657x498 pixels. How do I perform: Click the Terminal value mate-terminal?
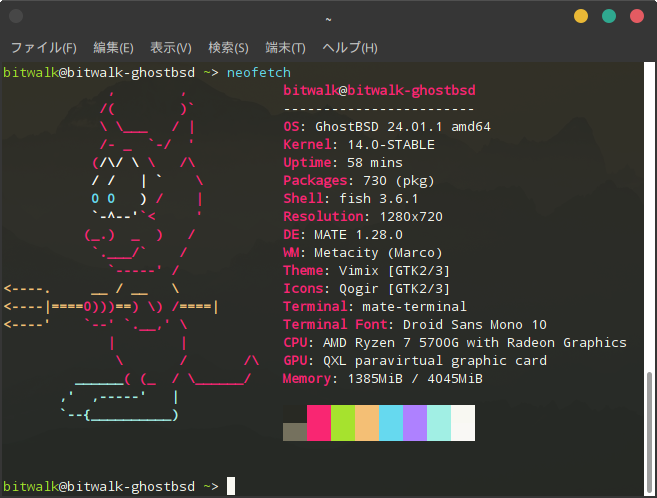(414, 307)
